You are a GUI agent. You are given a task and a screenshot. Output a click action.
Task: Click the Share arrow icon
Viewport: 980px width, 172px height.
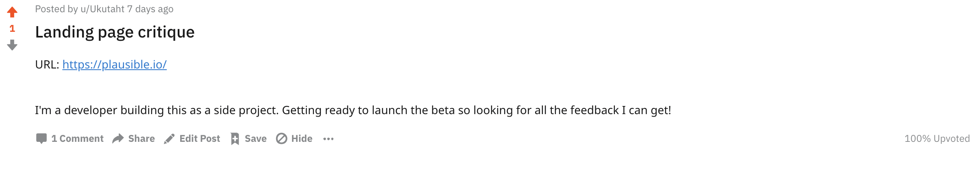click(118, 139)
